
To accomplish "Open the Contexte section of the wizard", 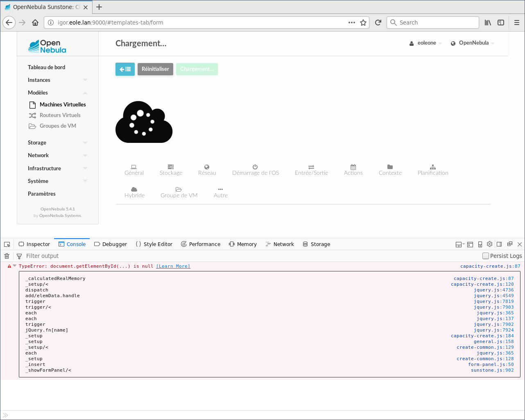I will pyautogui.click(x=390, y=169).
